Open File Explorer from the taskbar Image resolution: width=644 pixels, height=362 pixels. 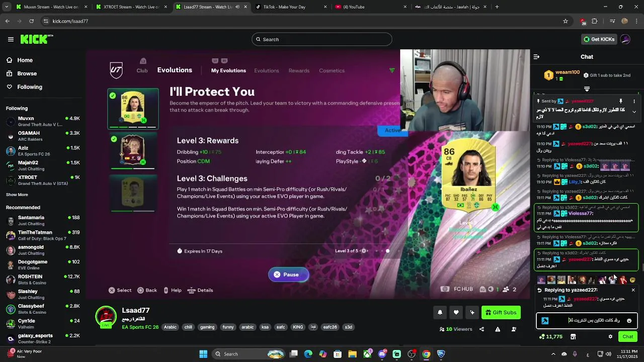click(352, 354)
